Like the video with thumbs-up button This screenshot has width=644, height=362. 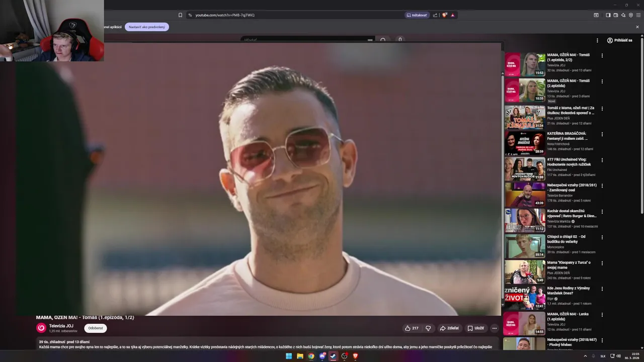pyautogui.click(x=412, y=328)
